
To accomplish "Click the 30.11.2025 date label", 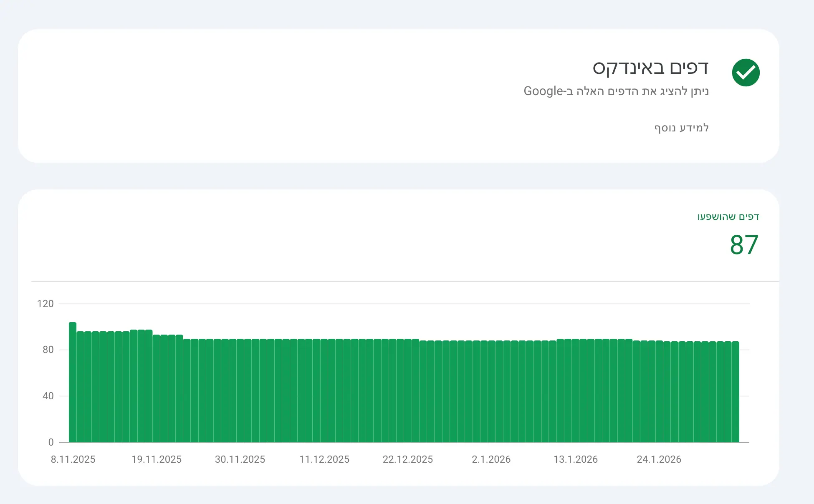I will pos(240,459).
